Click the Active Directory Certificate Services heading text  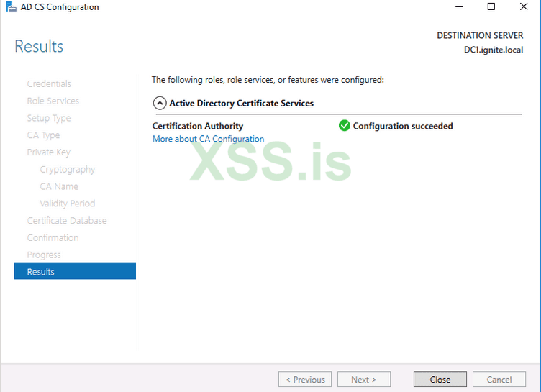coord(241,103)
